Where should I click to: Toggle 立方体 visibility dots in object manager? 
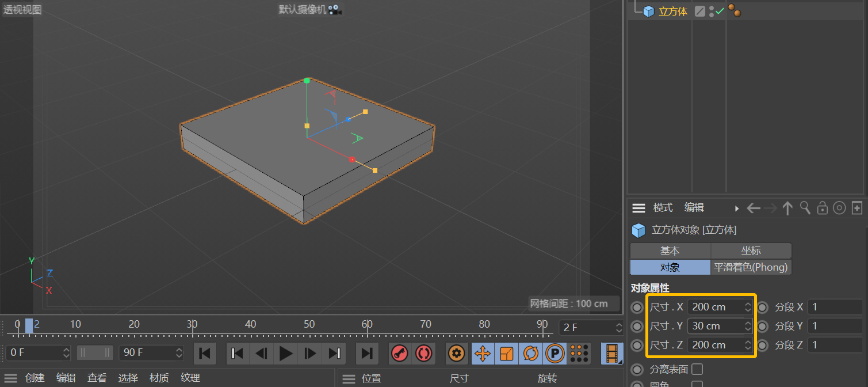coord(712,11)
